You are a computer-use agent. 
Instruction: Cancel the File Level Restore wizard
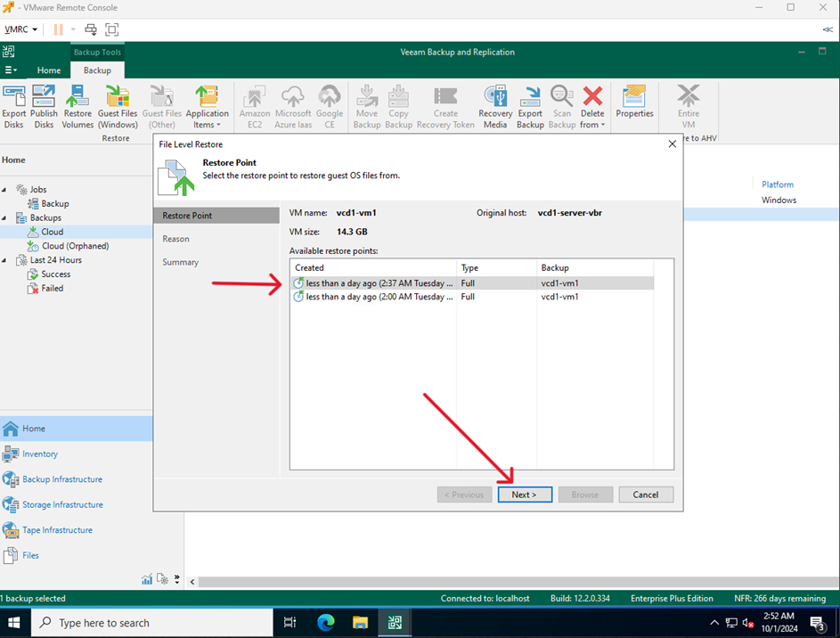tap(645, 495)
